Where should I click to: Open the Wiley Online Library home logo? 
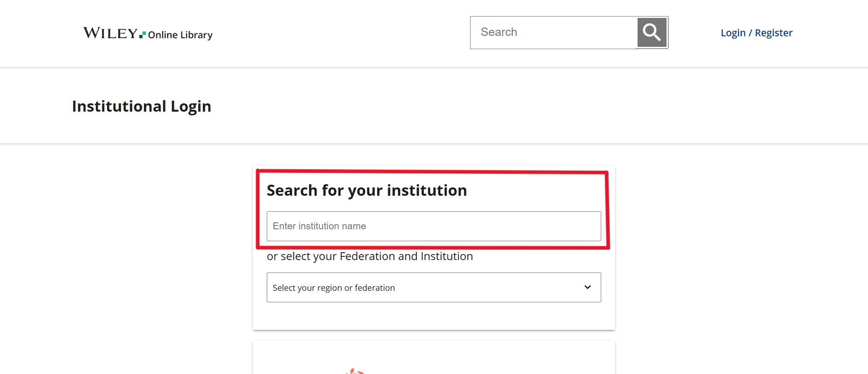click(148, 34)
